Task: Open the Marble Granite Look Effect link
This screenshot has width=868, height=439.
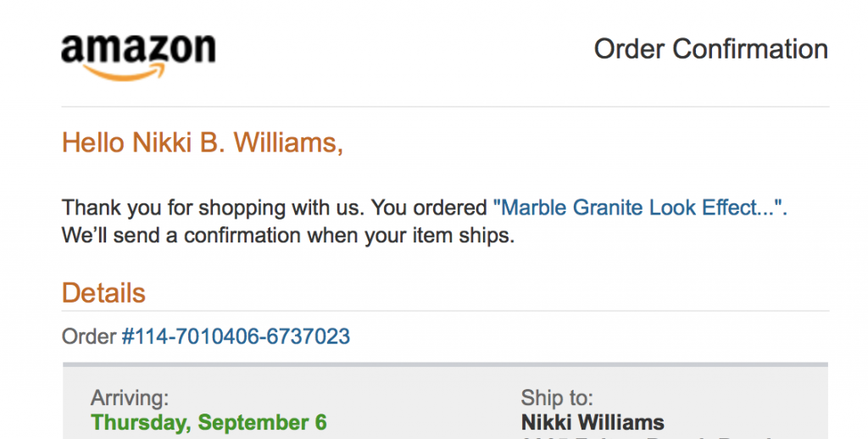Action: [640, 207]
